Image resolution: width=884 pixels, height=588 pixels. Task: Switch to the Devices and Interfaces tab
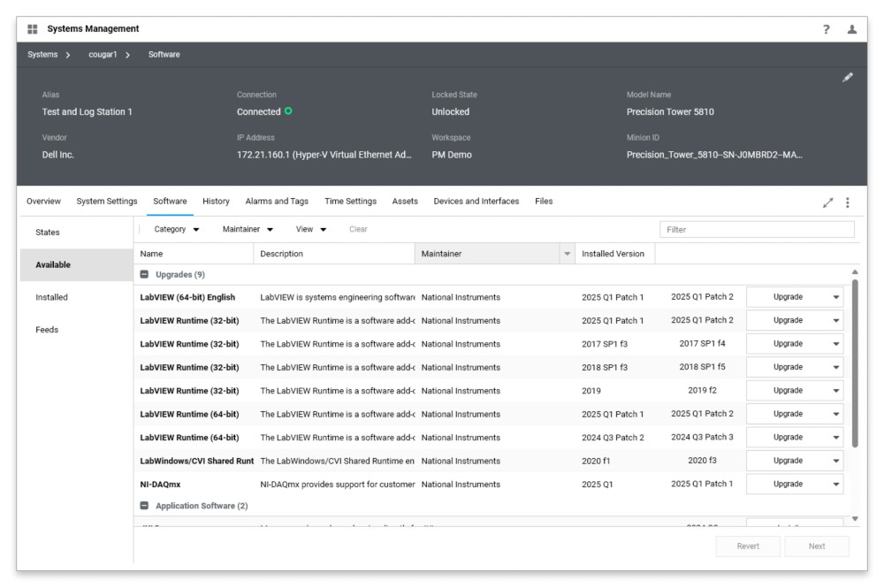(x=476, y=202)
